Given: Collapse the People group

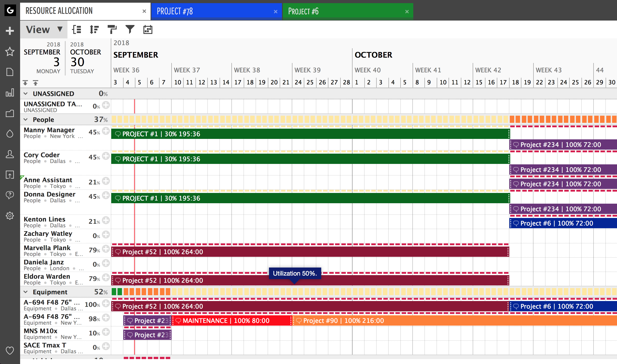Looking at the screenshot, I should point(25,119).
